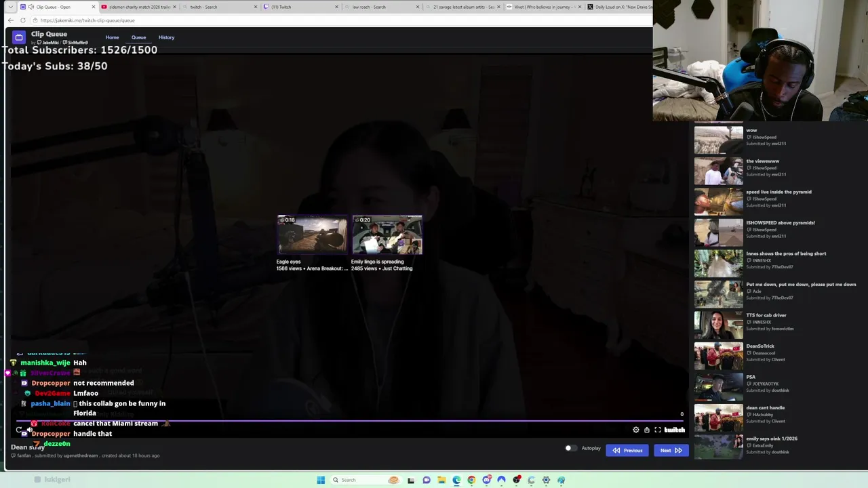The width and height of the screenshot is (868, 488).
Task: Reload the browser page
Action: click(x=22, y=20)
